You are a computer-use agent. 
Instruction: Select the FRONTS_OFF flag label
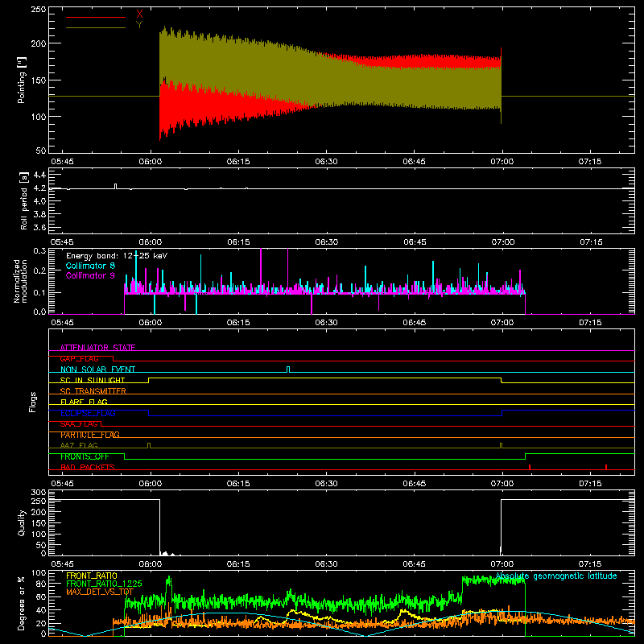click(x=85, y=456)
